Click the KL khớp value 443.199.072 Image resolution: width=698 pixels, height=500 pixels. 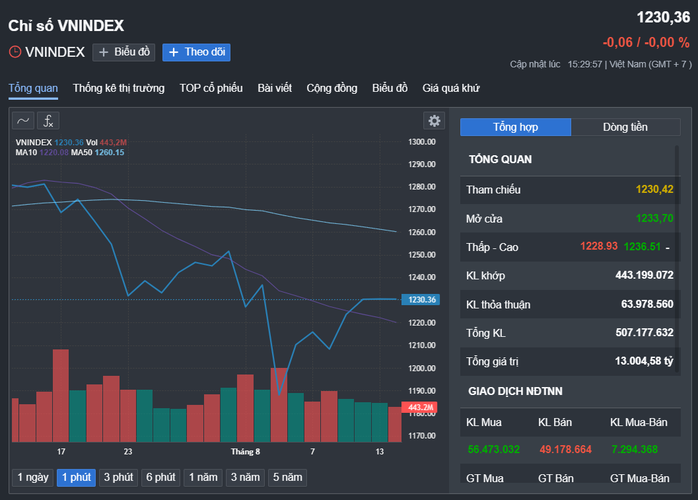coord(644,275)
